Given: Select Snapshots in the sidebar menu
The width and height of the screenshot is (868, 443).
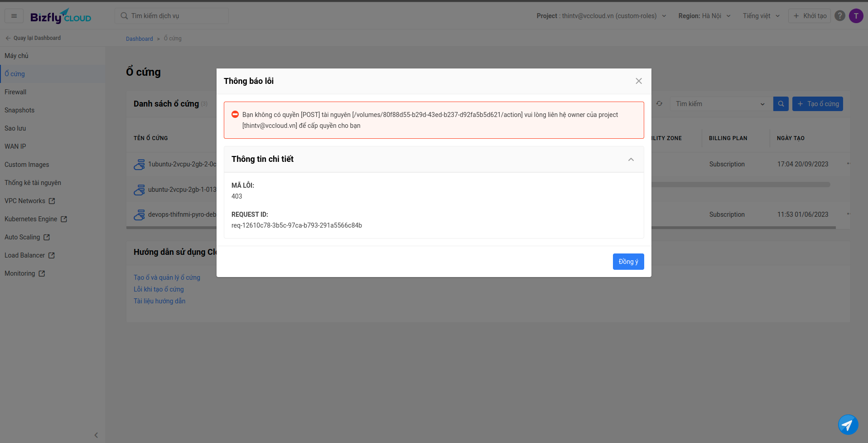Looking at the screenshot, I should pyautogui.click(x=19, y=110).
